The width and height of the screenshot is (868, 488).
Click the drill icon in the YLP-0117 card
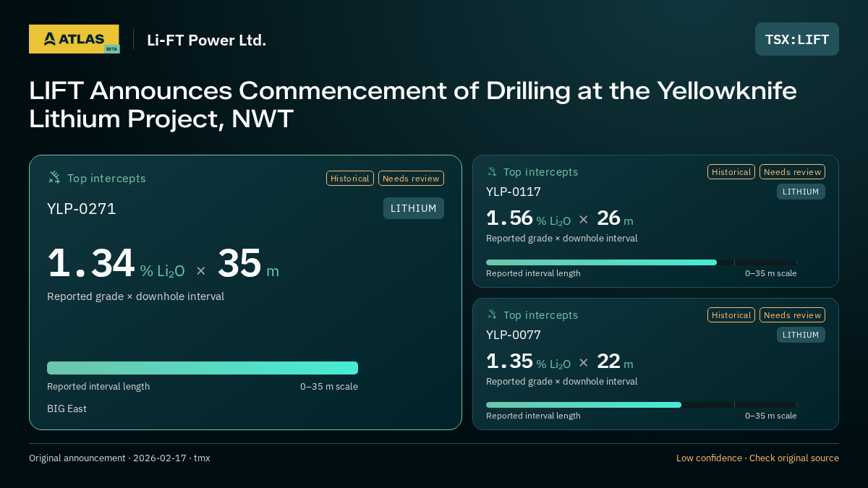(x=492, y=172)
